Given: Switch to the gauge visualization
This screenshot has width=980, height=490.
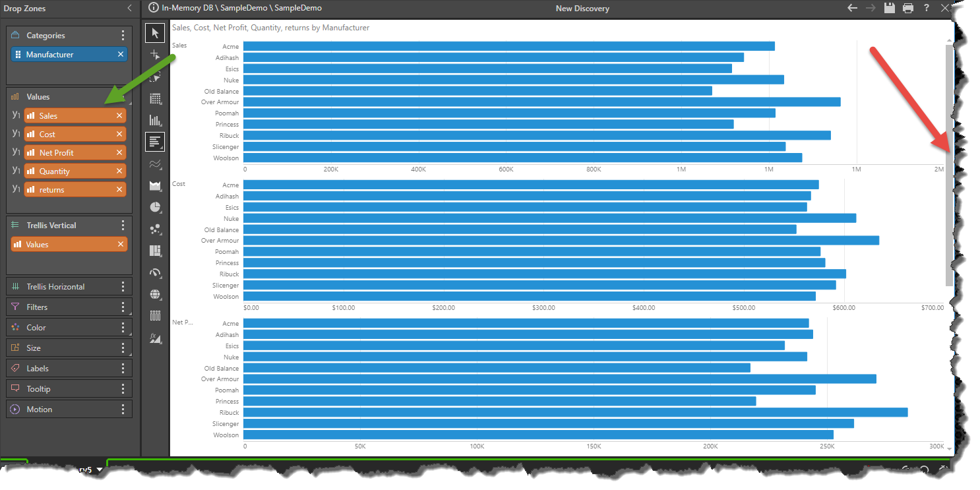Looking at the screenshot, I should tap(155, 272).
